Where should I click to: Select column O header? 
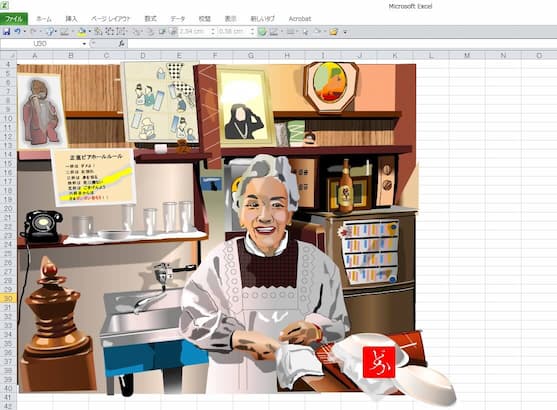[539, 55]
